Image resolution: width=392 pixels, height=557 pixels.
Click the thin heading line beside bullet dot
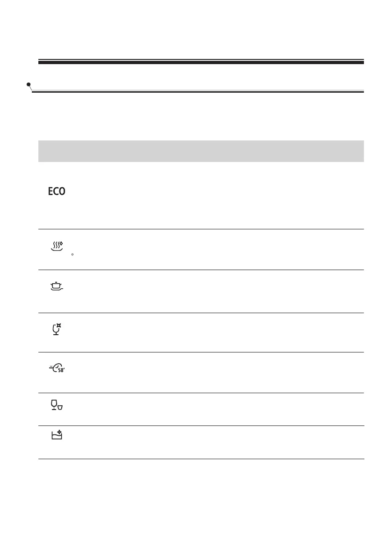click(198, 91)
